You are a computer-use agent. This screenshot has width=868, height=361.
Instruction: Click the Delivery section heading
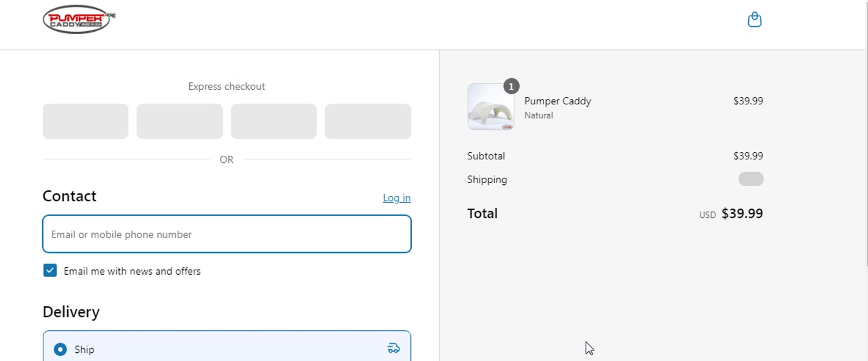[x=71, y=312]
